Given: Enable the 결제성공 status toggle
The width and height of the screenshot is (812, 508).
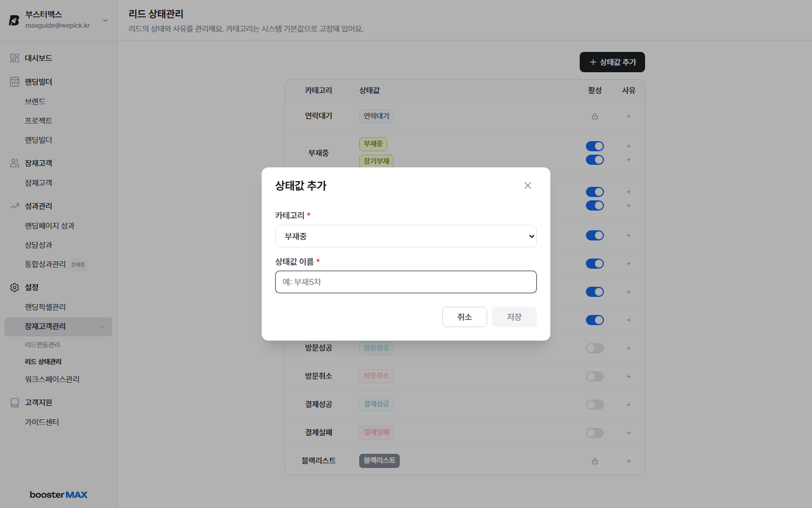Looking at the screenshot, I should click(x=595, y=405).
